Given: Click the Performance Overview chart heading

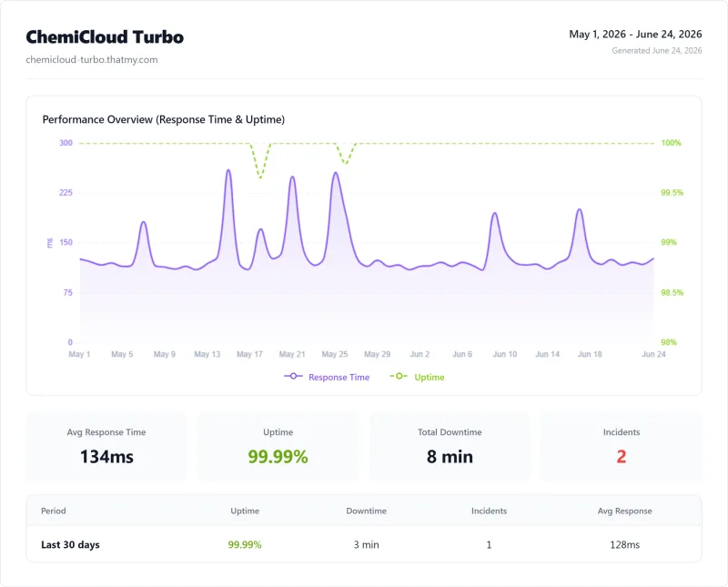Looking at the screenshot, I should click(164, 120).
